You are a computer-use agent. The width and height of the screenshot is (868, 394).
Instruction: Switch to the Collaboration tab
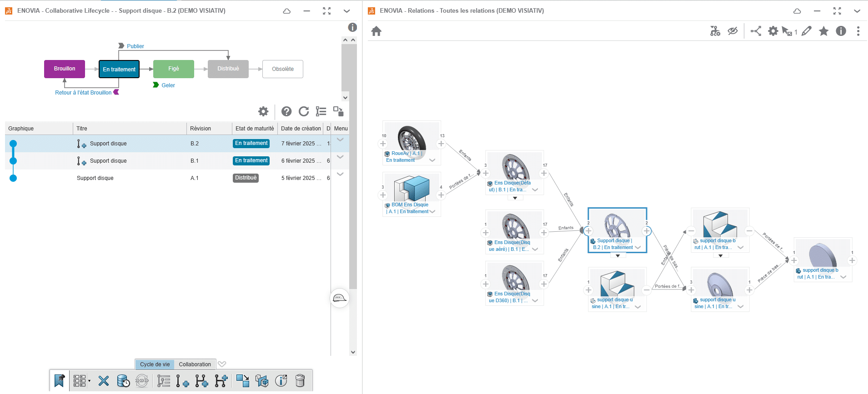click(x=195, y=364)
